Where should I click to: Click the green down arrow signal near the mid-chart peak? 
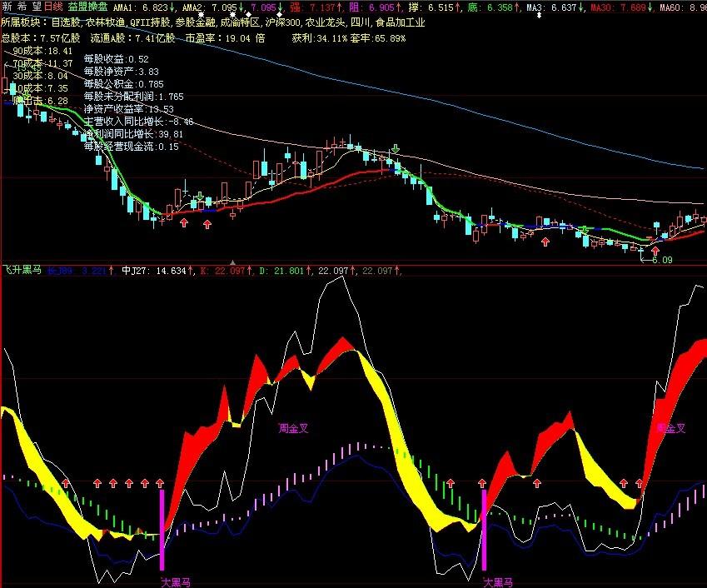click(x=396, y=151)
